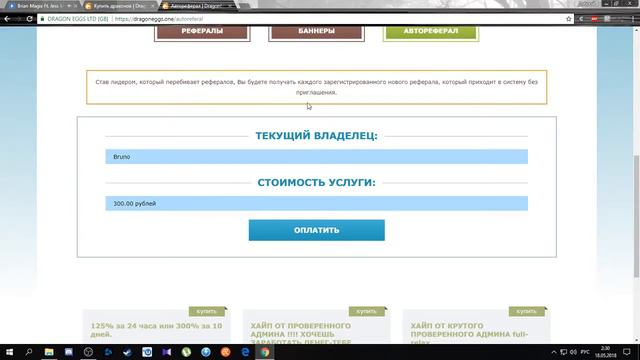
Task: Click КУПИТЬ on the КРУТОГО АДМИНА ad
Action: coord(527,311)
